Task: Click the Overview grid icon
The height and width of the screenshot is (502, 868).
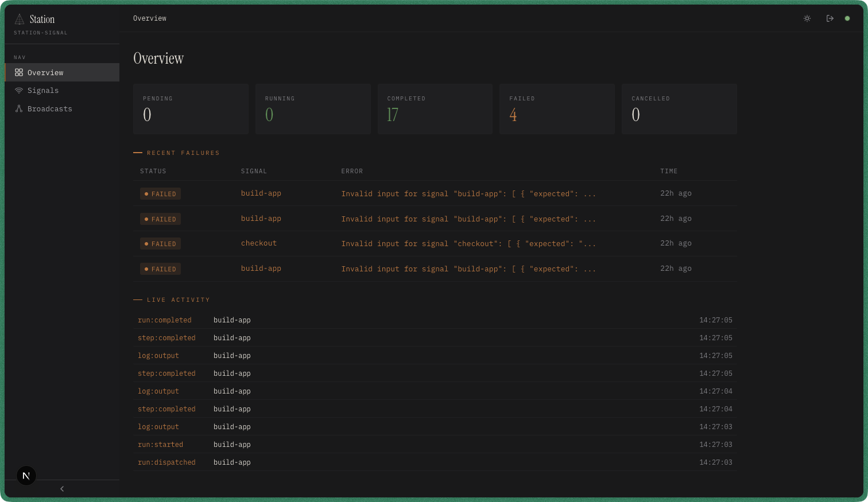Action: point(19,72)
